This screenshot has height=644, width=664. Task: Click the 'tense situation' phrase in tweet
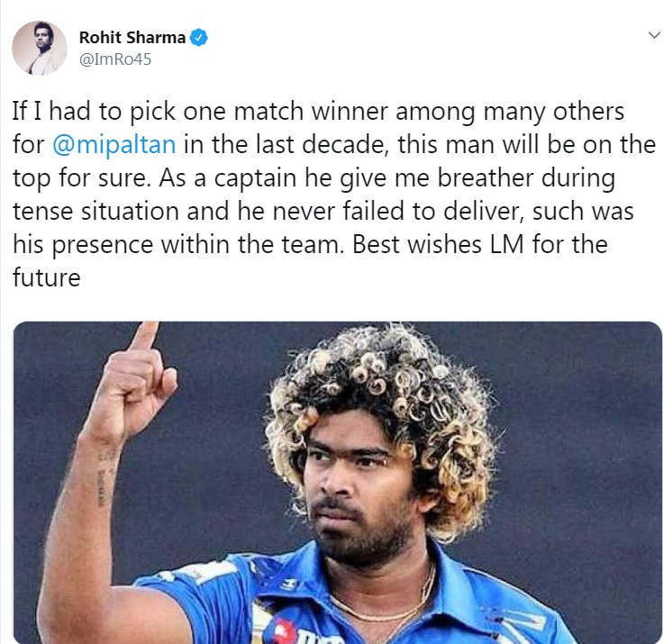pyautogui.click(x=96, y=212)
